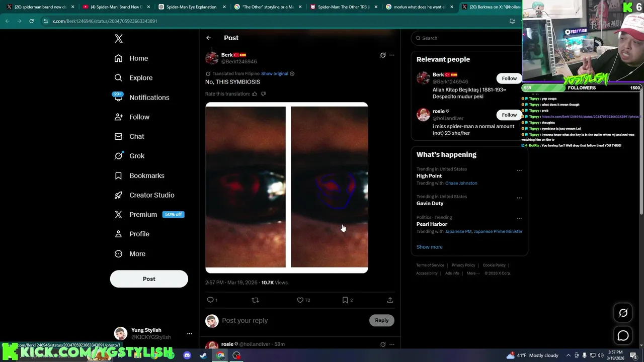Rate translation thumbs up
The height and width of the screenshot is (362, 644).
coord(255,94)
